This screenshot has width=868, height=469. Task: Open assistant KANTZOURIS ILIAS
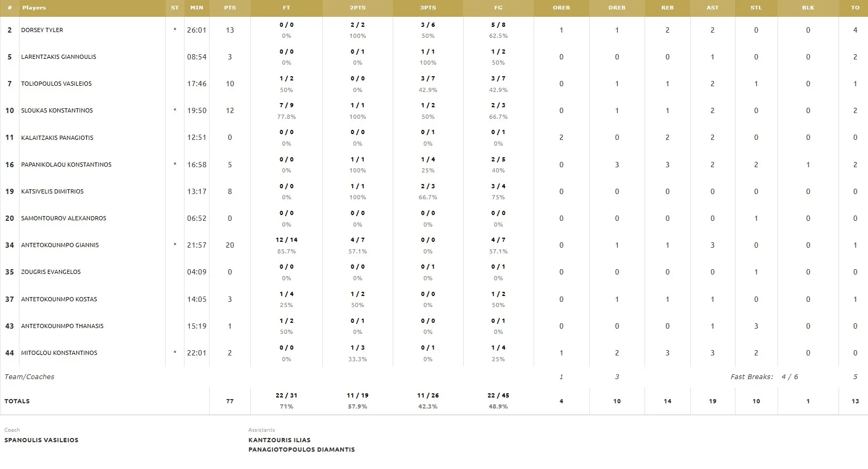280,440
